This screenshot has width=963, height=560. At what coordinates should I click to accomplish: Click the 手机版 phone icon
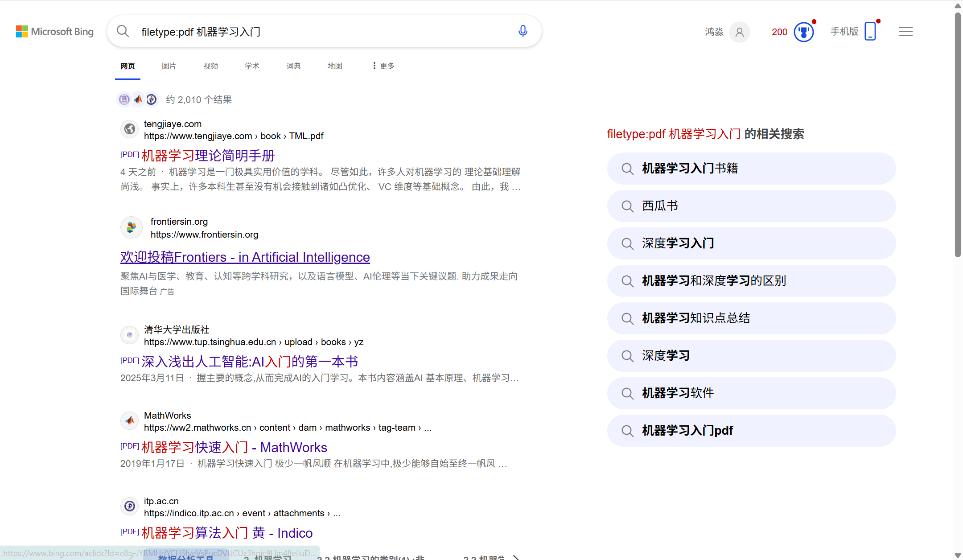pos(869,31)
